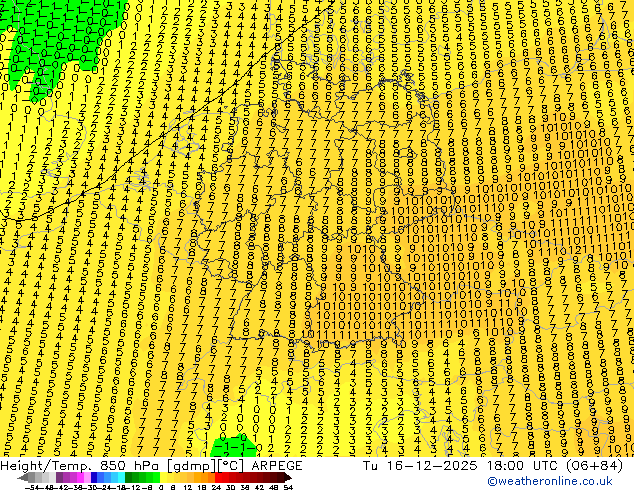Click the date 'Tu 16-12-2025' text
The height and width of the screenshot is (490, 634).
click(420, 466)
